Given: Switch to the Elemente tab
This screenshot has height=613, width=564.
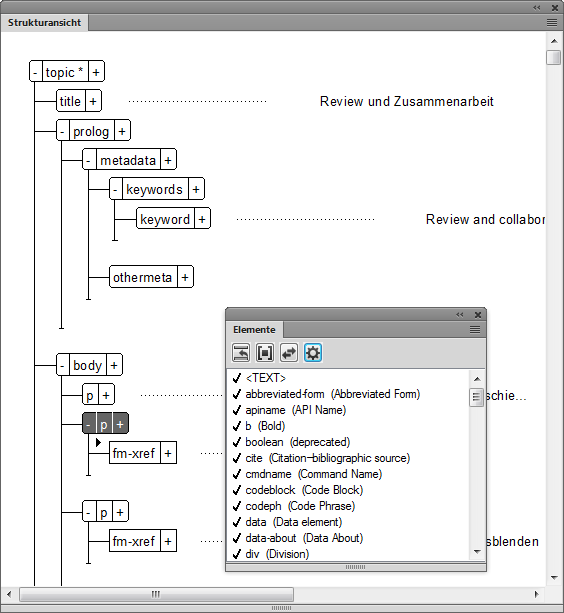Looking at the screenshot, I should click(254, 330).
